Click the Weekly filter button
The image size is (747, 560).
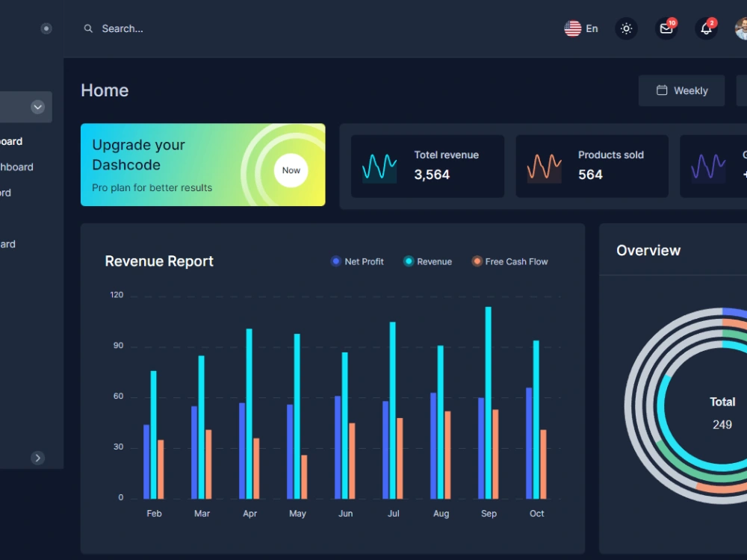coord(681,90)
